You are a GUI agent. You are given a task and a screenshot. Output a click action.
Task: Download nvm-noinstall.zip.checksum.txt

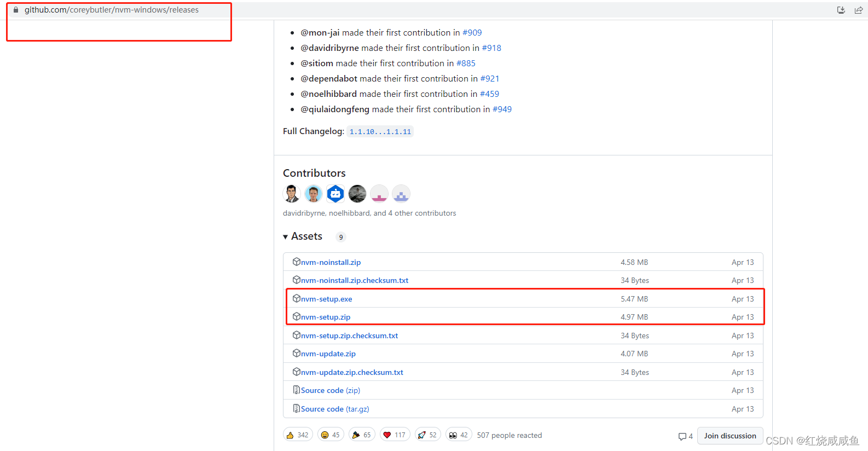click(355, 280)
